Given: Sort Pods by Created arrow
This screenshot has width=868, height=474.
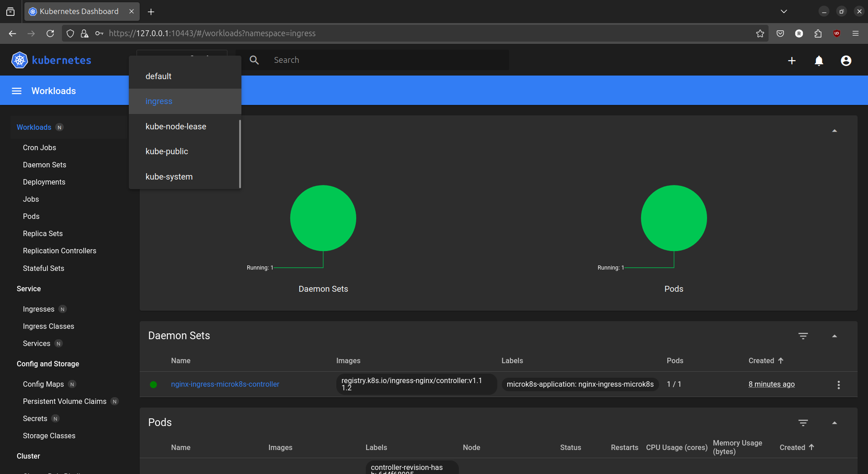Looking at the screenshot, I should click(x=811, y=447).
